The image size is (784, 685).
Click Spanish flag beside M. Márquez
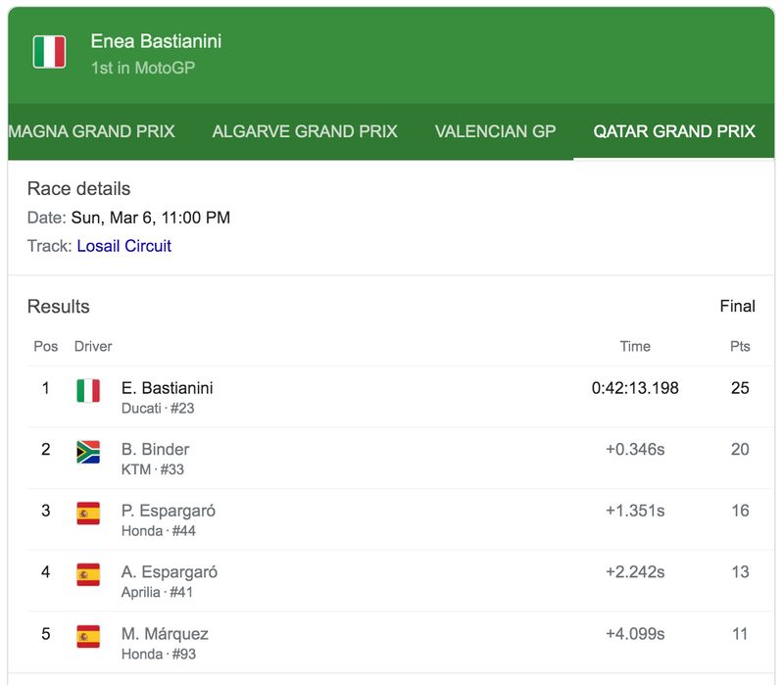pyautogui.click(x=88, y=636)
